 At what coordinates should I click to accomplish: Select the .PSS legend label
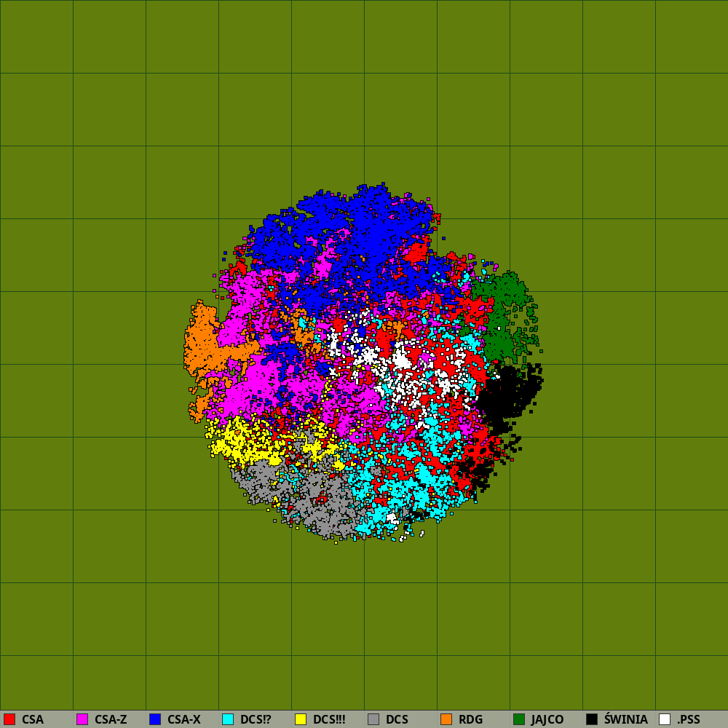coord(689,720)
